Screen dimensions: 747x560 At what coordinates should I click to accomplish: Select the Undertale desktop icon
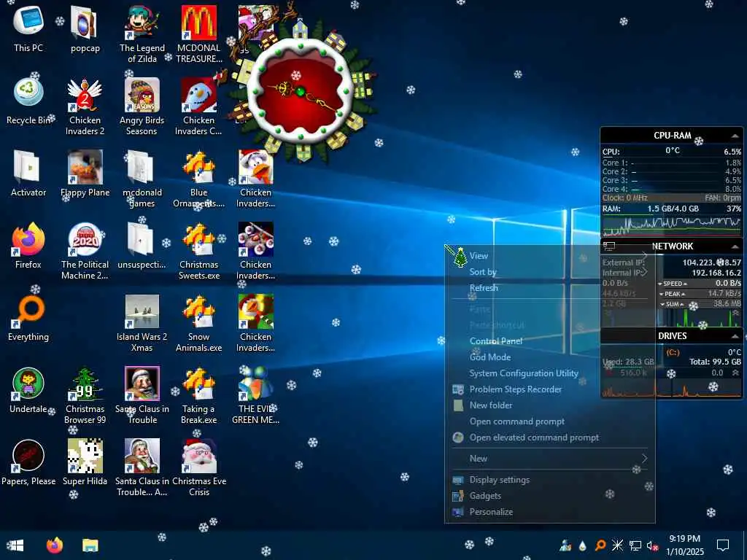pos(28,391)
